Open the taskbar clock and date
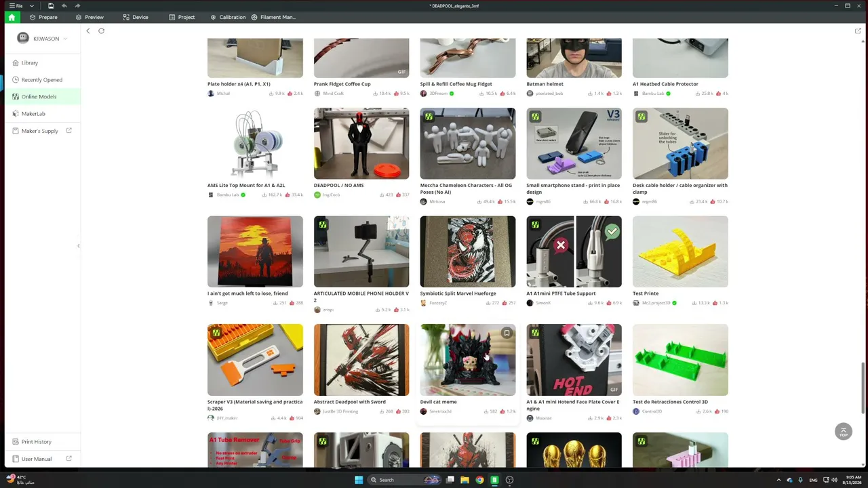The height and width of the screenshot is (488, 868). click(852, 480)
